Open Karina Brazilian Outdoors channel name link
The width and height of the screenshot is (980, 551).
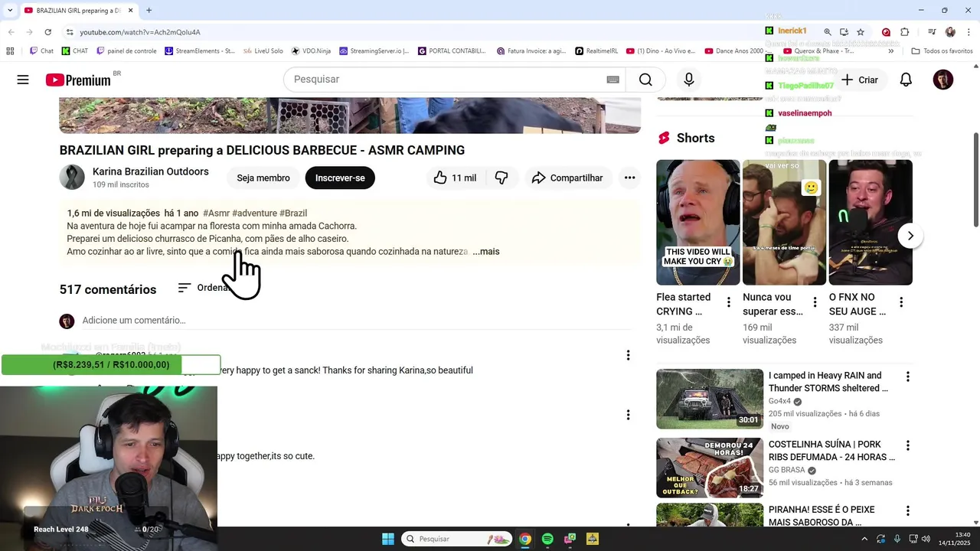click(151, 171)
